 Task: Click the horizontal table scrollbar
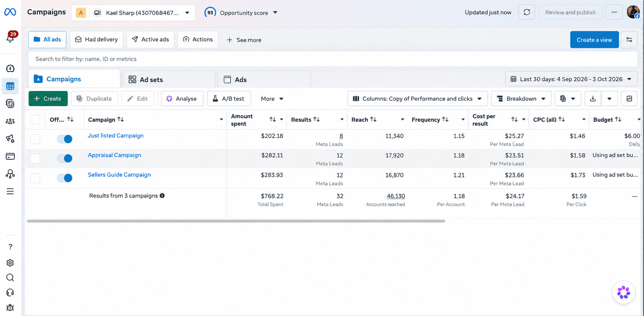236,221
